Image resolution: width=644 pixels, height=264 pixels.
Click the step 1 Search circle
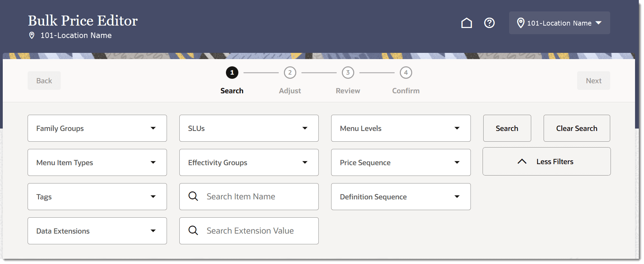pyautogui.click(x=232, y=73)
